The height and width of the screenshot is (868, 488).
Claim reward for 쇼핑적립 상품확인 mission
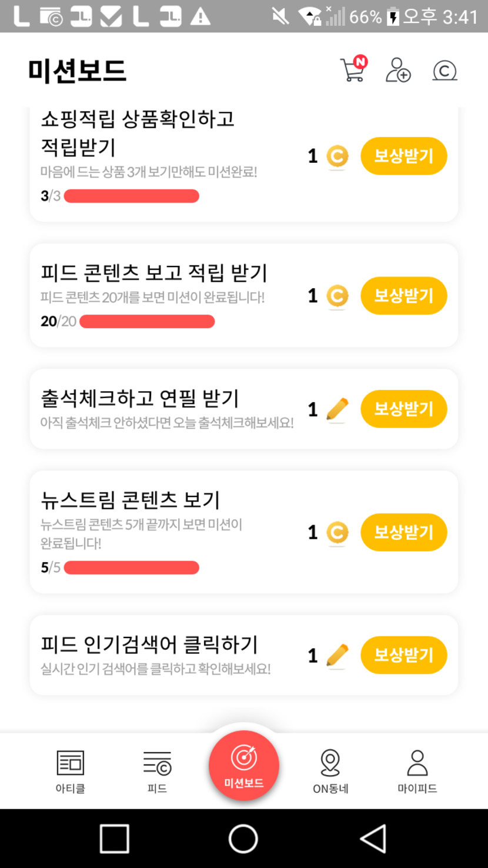404,156
